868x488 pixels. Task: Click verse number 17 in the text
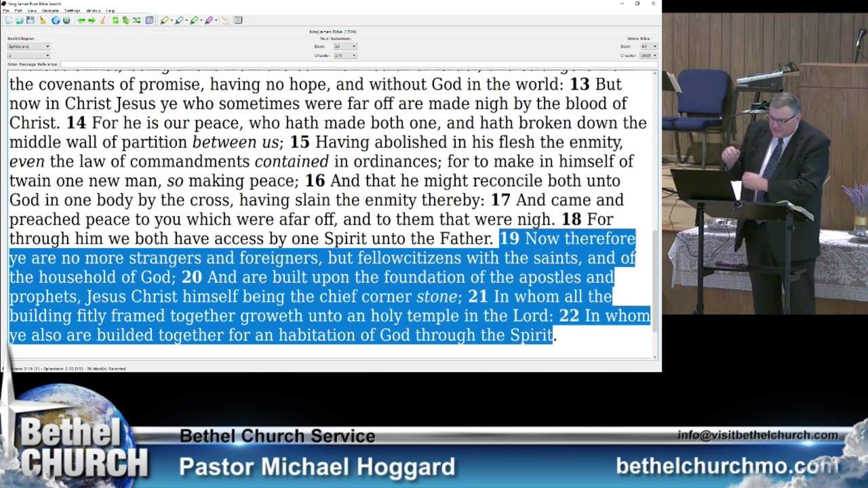pyautogui.click(x=500, y=200)
